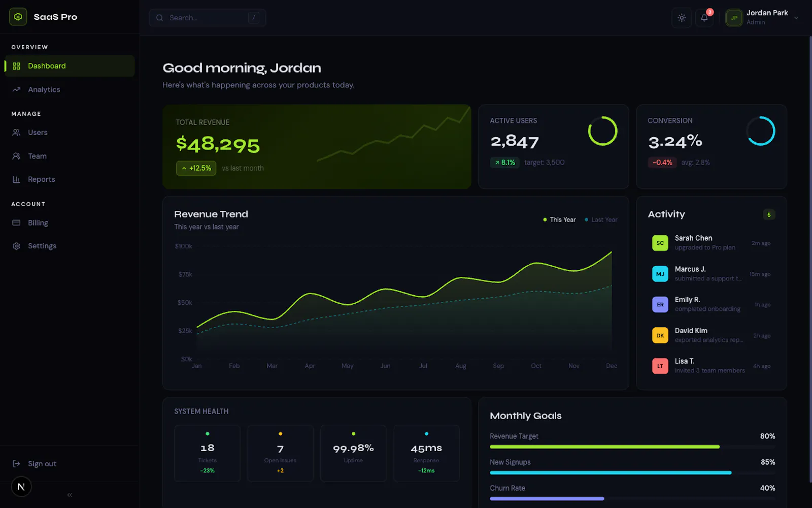Screen dimensions: 812x508
Task: Open the Open Issues health card
Action: point(280,453)
